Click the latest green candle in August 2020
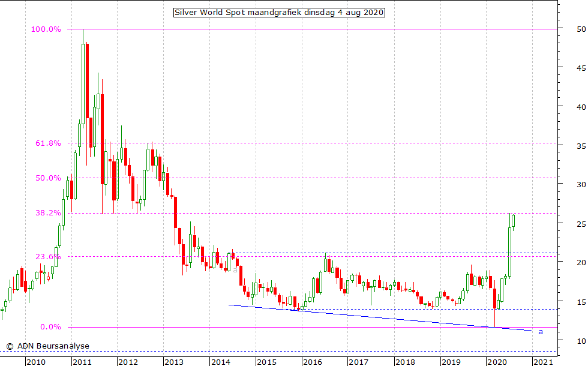Viewport: 588px width, 366px height. point(513,221)
